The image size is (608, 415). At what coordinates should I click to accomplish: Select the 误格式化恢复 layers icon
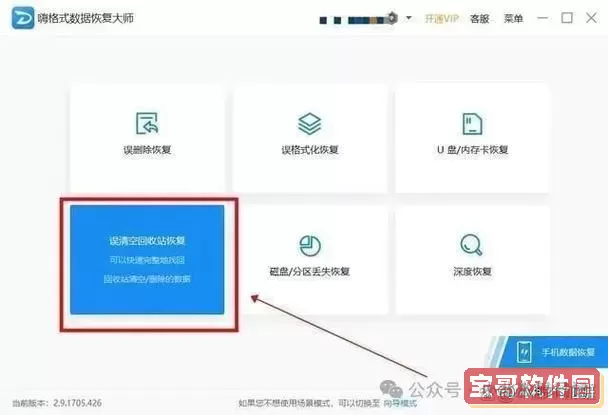coord(309,124)
